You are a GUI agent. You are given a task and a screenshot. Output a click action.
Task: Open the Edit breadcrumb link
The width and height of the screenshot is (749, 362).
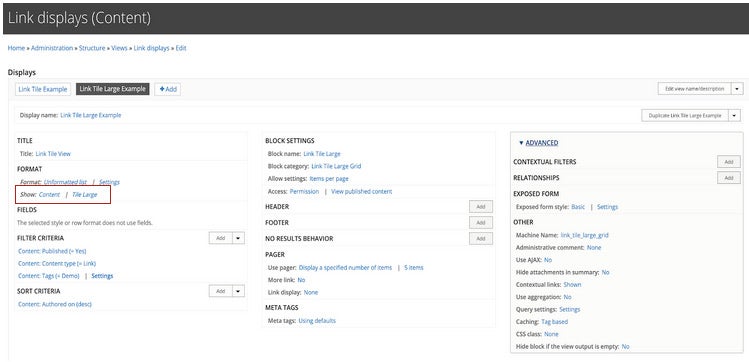click(181, 48)
